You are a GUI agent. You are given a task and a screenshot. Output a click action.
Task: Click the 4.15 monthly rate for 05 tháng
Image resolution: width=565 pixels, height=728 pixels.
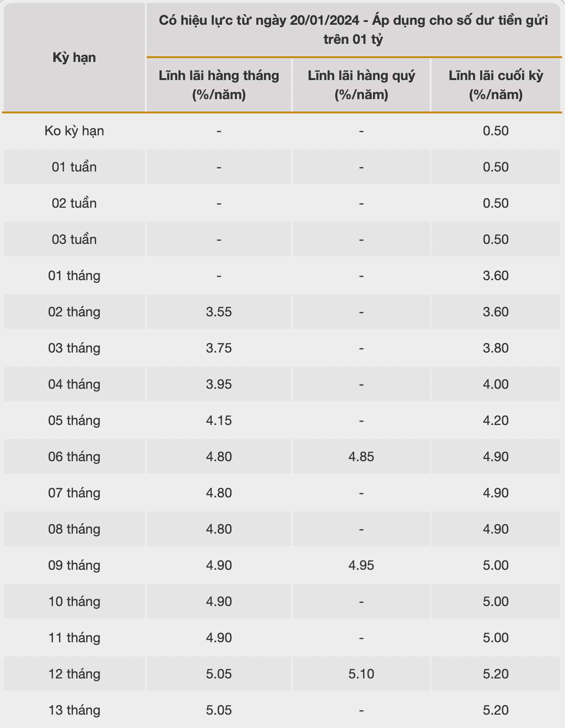pos(219,421)
